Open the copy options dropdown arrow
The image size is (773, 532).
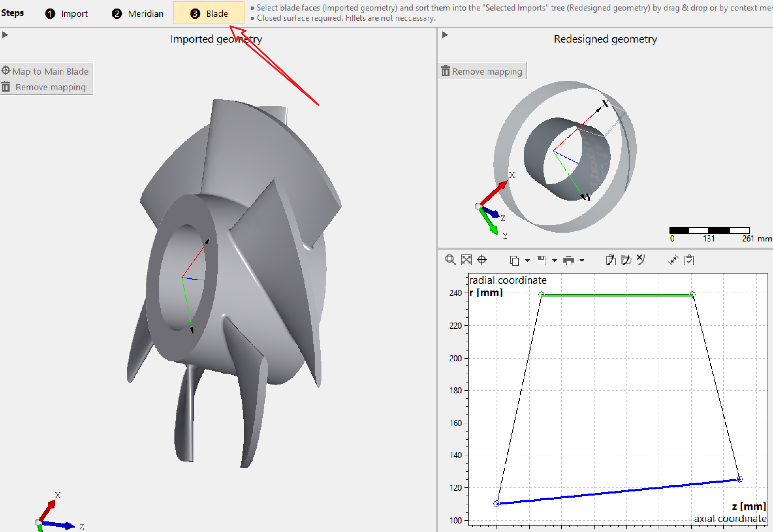click(x=527, y=261)
